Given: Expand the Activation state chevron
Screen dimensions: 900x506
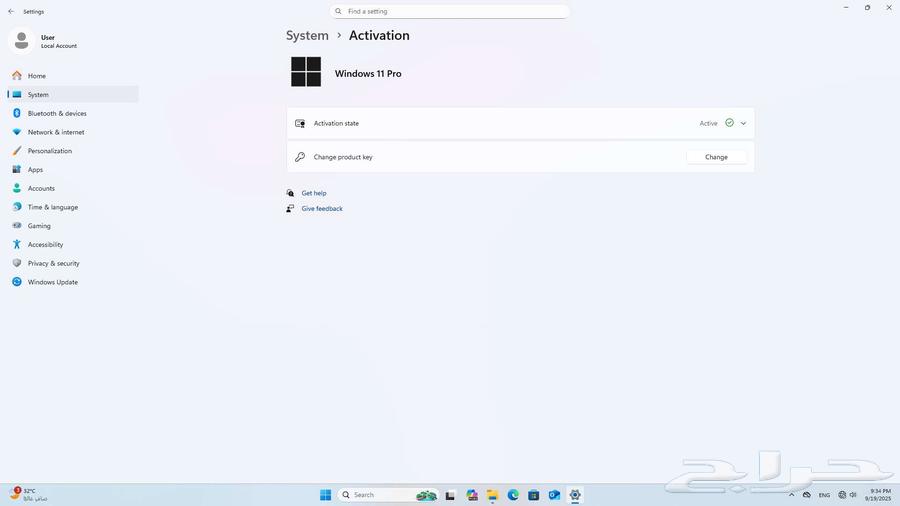Looking at the screenshot, I should click(x=743, y=123).
